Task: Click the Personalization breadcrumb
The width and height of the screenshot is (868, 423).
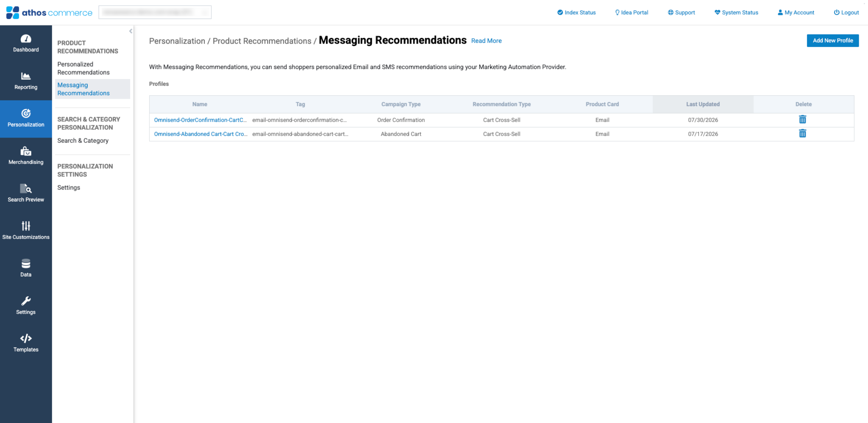Action: 177,41
